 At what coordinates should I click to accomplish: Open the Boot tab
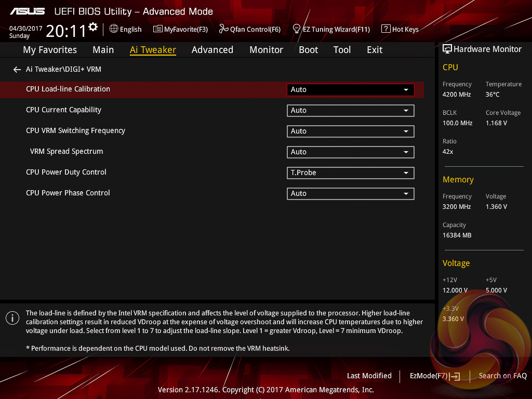coord(309,50)
